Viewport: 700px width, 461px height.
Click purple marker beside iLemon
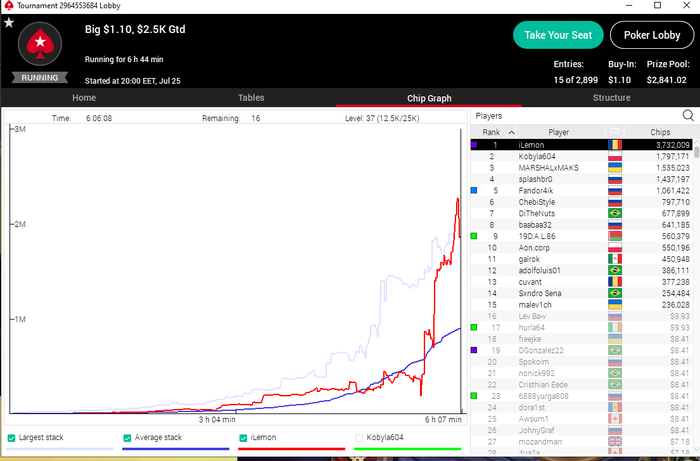[474, 145]
